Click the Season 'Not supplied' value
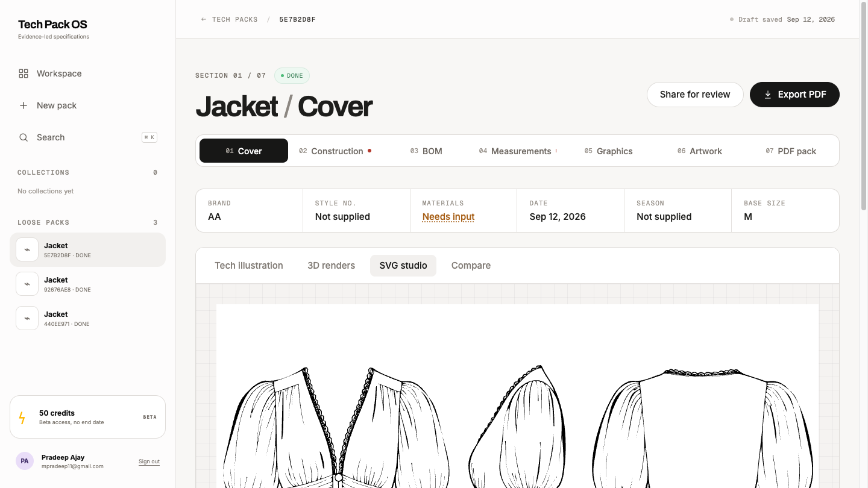The width and height of the screenshot is (868, 488). [664, 217]
